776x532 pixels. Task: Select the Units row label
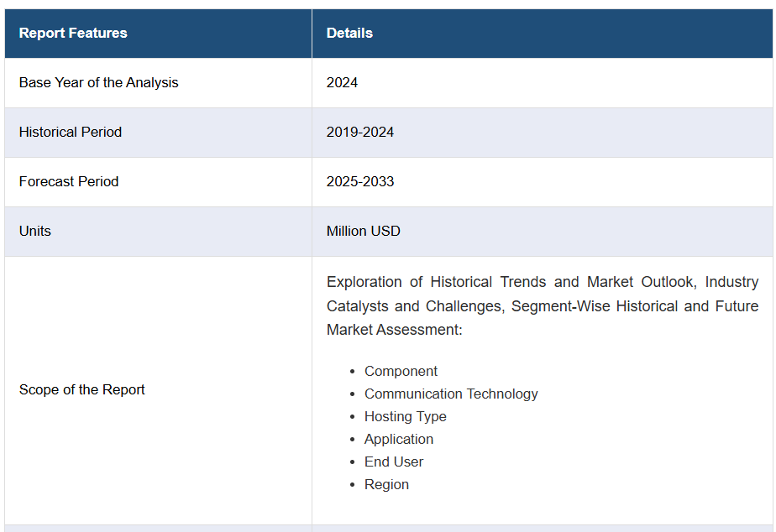pos(35,231)
